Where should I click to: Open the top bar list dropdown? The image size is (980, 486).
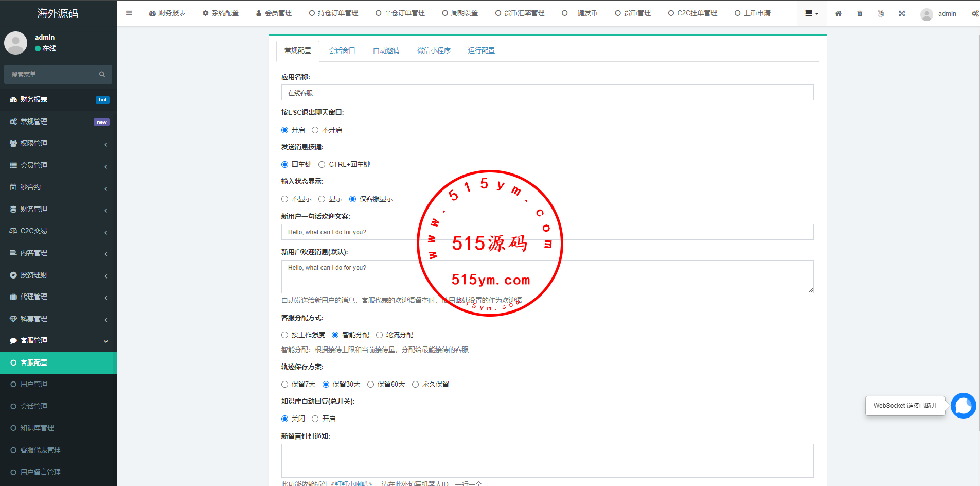(x=811, y=13)
